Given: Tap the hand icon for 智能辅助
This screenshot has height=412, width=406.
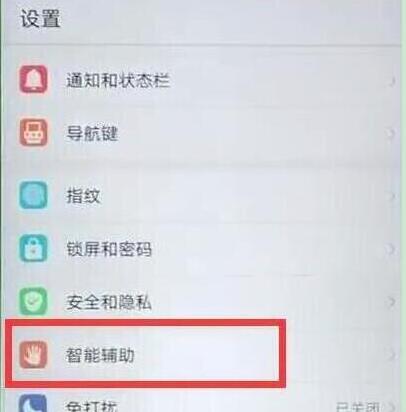Looking at the screenshot, I should coord(33,355).
